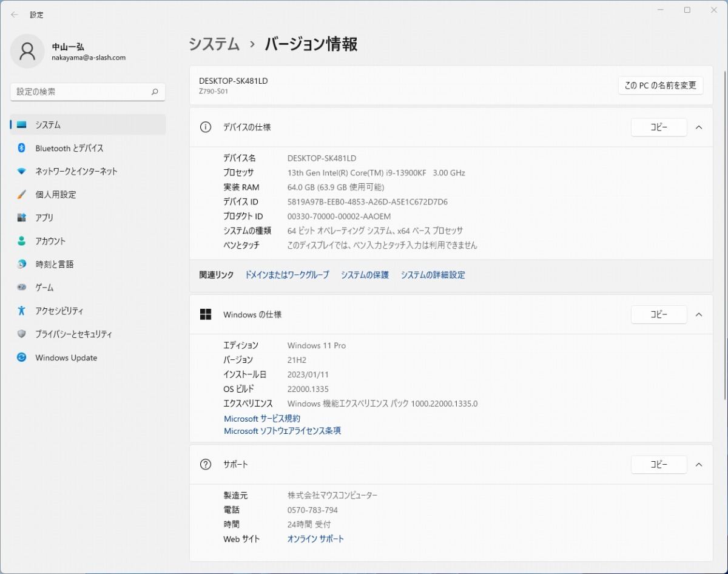Copy the Windows specifications

pos(659,314)
